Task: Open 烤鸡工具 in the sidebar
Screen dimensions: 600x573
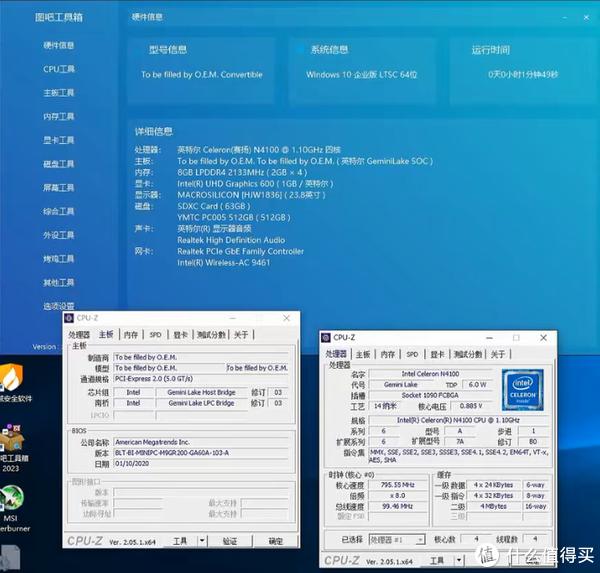Action: tap(59, 259)
